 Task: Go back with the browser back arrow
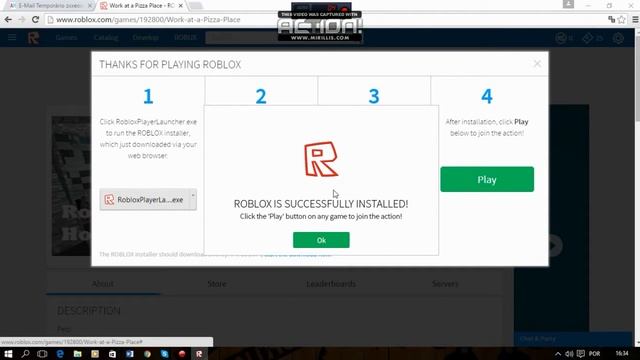(8, 19)
